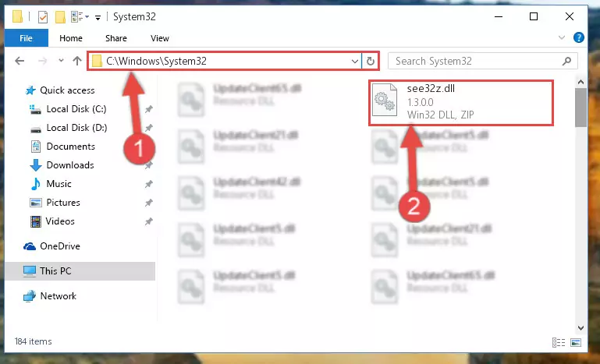
Task: Unpin Downloads from Quick access
Action: [x=148, y=165]
